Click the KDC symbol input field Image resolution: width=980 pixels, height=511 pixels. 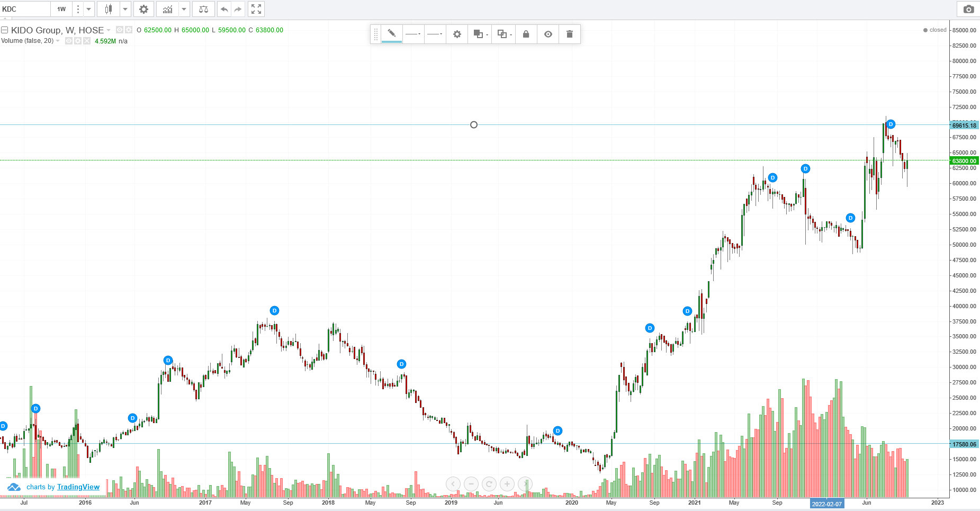pos(25,9)
